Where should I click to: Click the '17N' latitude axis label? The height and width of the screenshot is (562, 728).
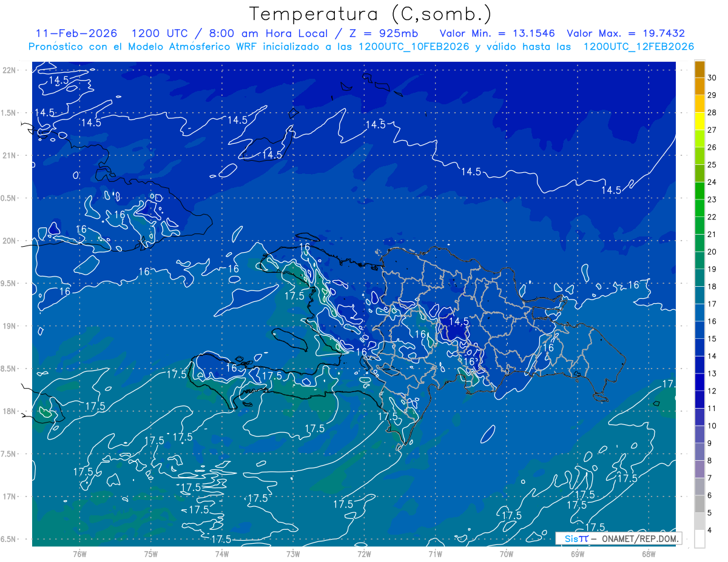pos(9,497)
